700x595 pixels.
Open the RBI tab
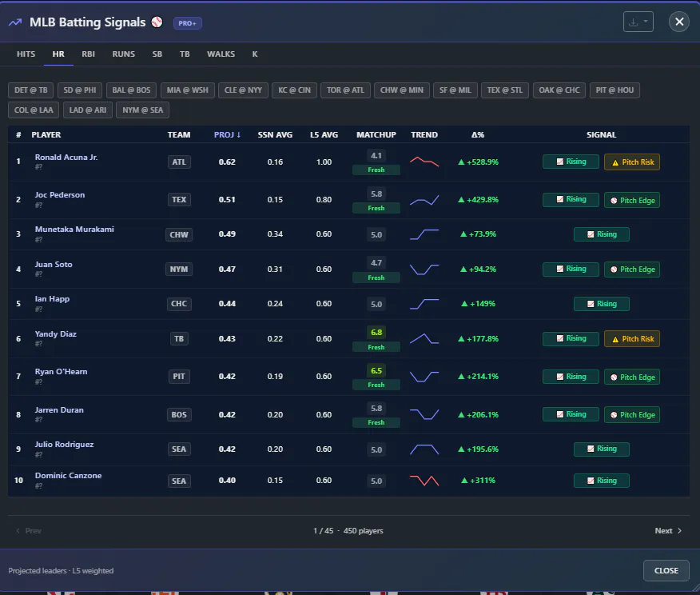pos(89,54)
